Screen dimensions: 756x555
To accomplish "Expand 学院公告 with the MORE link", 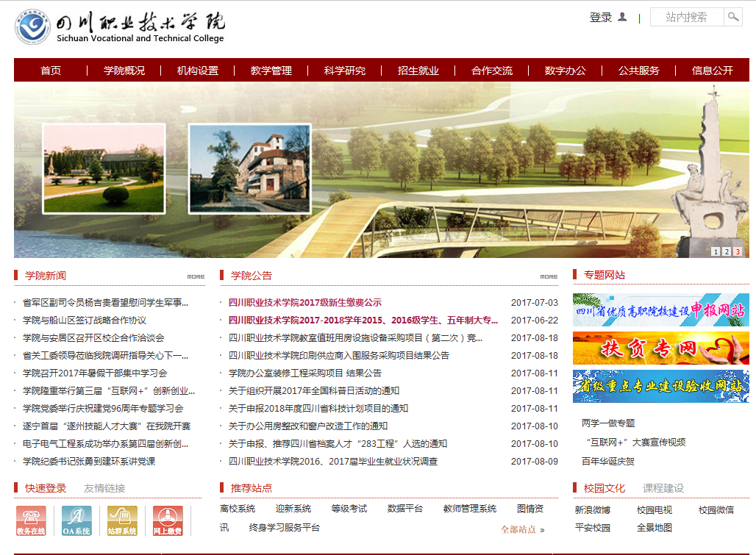I will pyautogui.click(x=549, y=276).
